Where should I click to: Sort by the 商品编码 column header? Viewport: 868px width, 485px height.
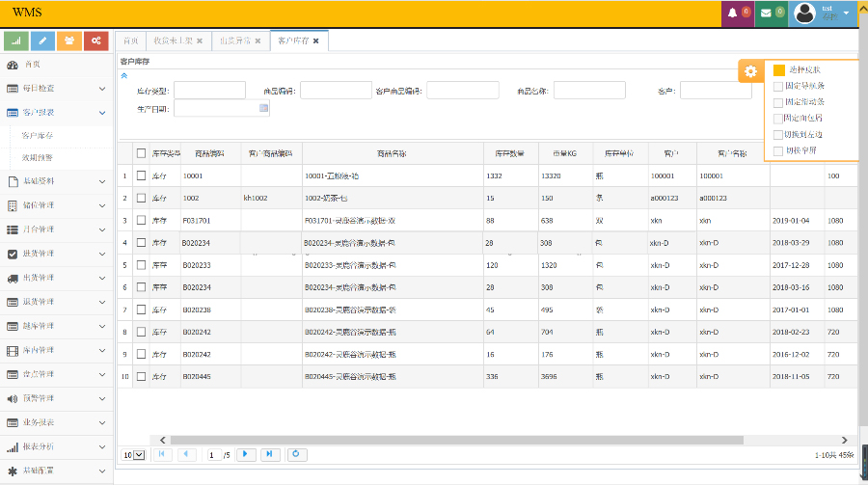[x=210, y=153]
